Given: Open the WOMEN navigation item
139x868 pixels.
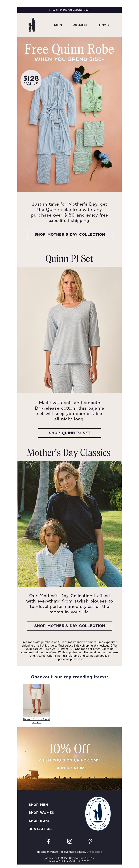Looking at the screenshot, I should [79, 25].
